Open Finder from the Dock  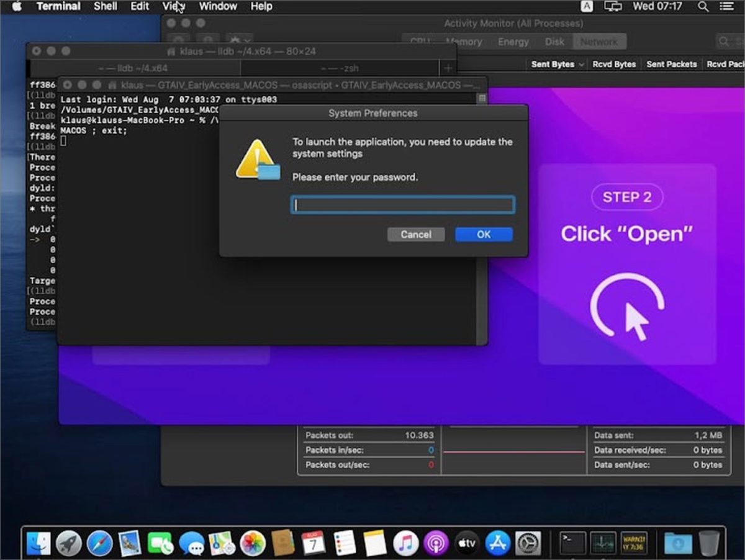point(38,543)
